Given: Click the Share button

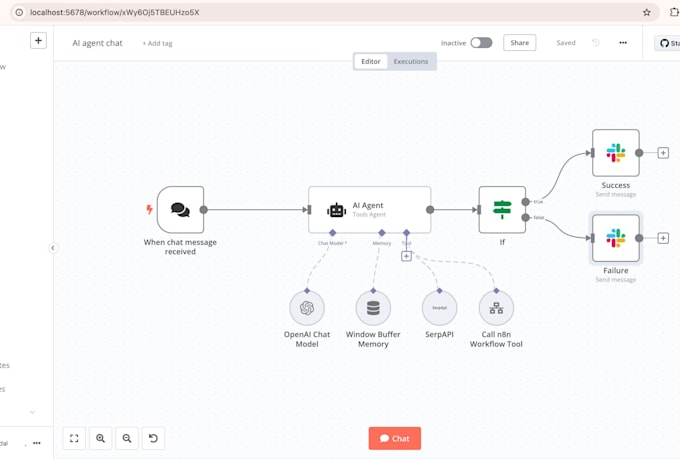Looking at the screenshot, I should click(x=520, y=43).
